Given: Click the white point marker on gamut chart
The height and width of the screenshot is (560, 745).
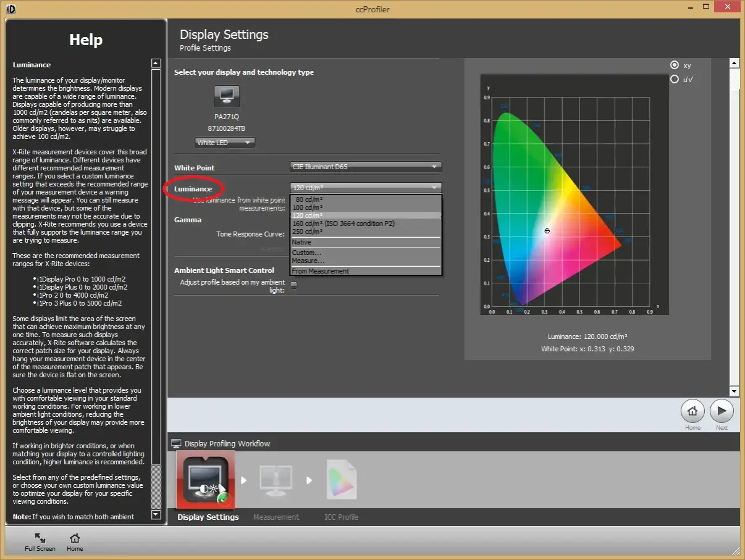Looking at the screenshot, I should click(547, 231).
